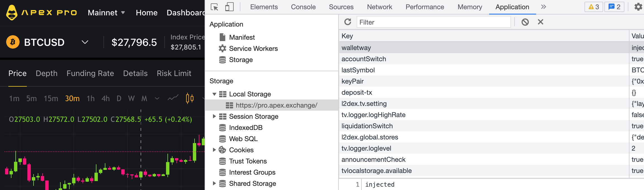Select the candlestick chart type icon
Image resolution: width=644 pixels, height=190 pixels.
[190, 98]
